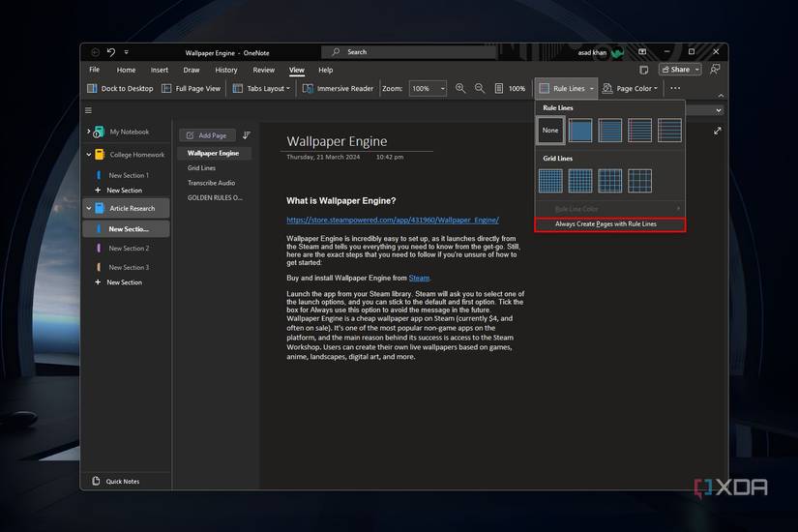This screenshot has height=532, width=798.
Task: Switch to the Home tab
Action: [126, 70]
